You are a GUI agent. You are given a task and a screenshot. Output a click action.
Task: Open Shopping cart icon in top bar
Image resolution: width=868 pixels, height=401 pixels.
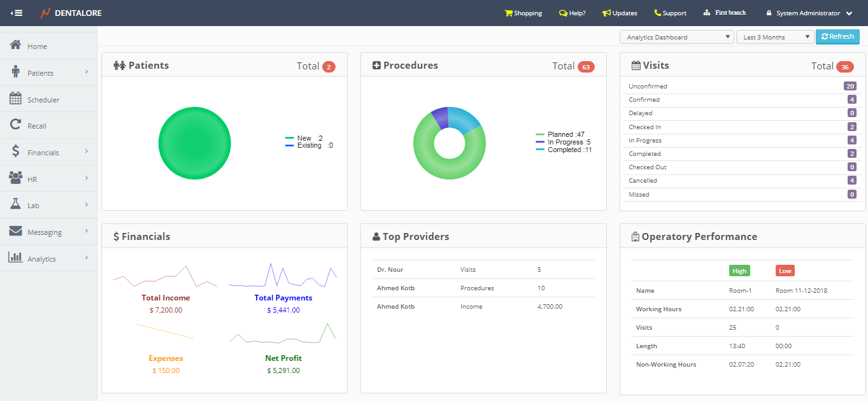[508, 13]
